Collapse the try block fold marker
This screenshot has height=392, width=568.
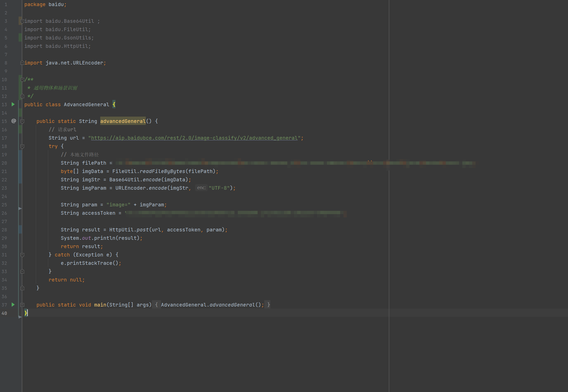[22, 146]
